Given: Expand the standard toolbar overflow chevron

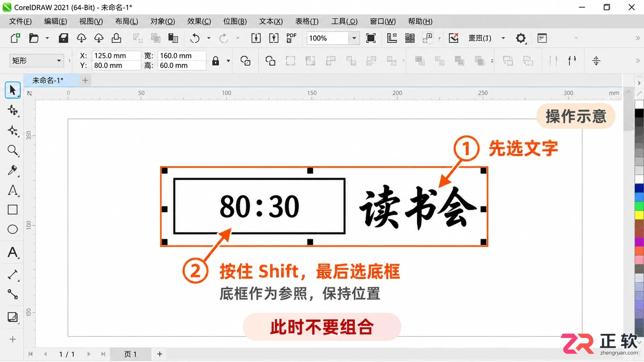Looking at the screenshot, I should point(638,38).
